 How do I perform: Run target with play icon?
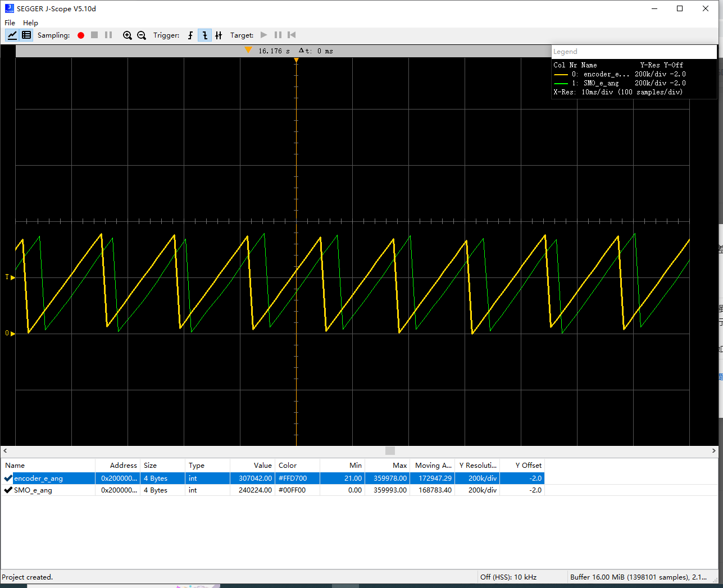pos(264,35)
